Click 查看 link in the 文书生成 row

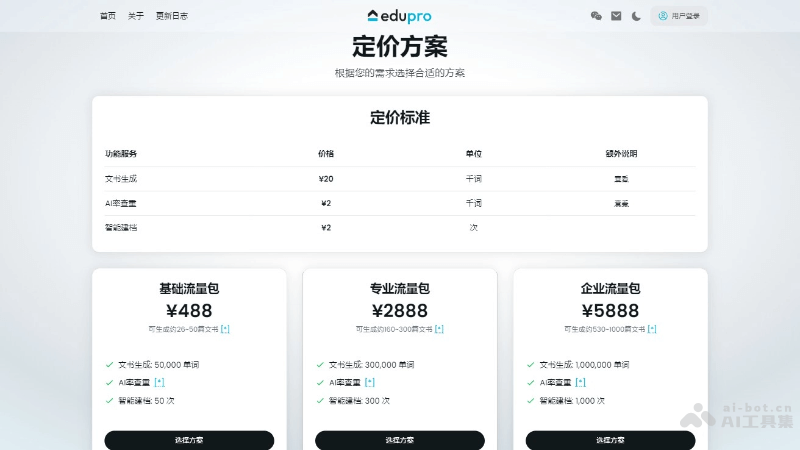(x=621, y=179)
